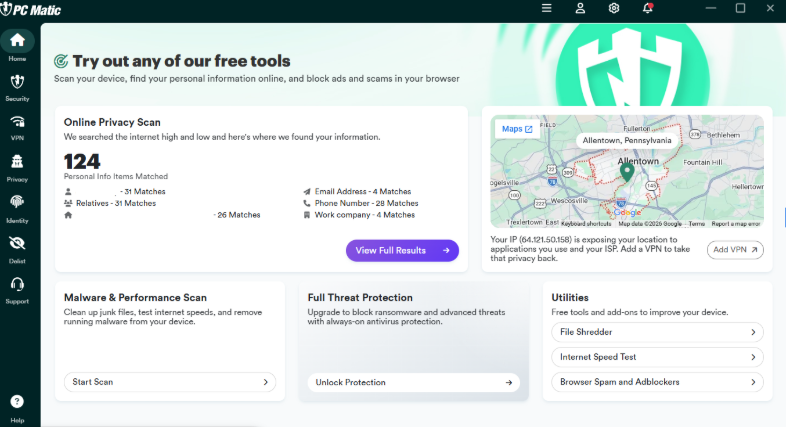Click the Online Privacy Scan heading

[x=112, y=122]
